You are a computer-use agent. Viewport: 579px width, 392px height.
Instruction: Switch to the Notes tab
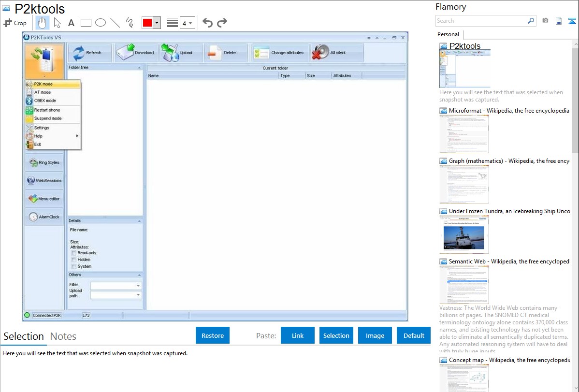tap(63, 336)
